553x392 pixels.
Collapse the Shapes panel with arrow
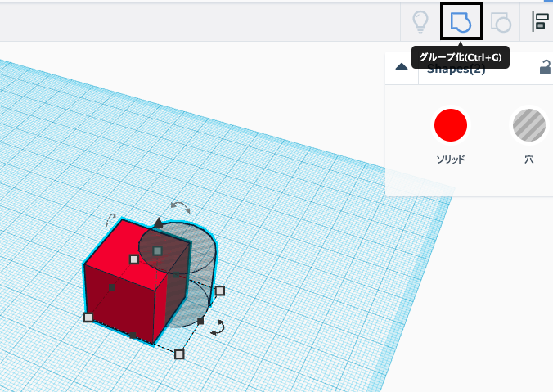coord(402,68)
